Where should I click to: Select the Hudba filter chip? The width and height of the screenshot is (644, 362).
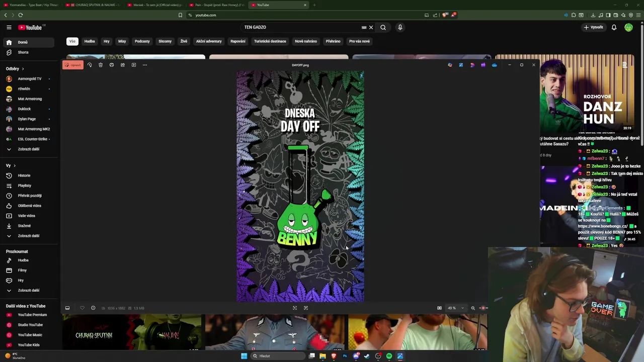90,41
